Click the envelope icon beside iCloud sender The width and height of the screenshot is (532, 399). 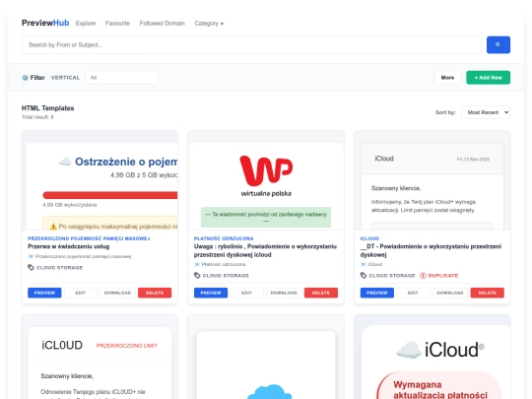[x=364, y=264]
